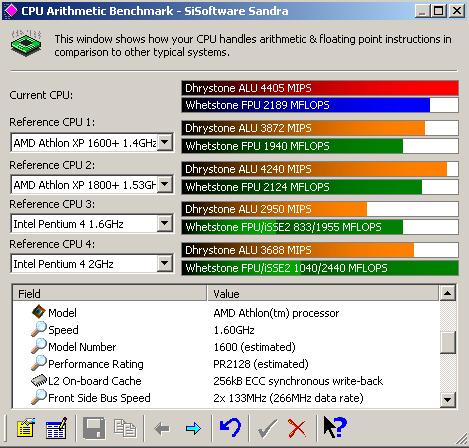Click the list scrollbar down arrow
The image size is (469, 448).
coord(448,399)
